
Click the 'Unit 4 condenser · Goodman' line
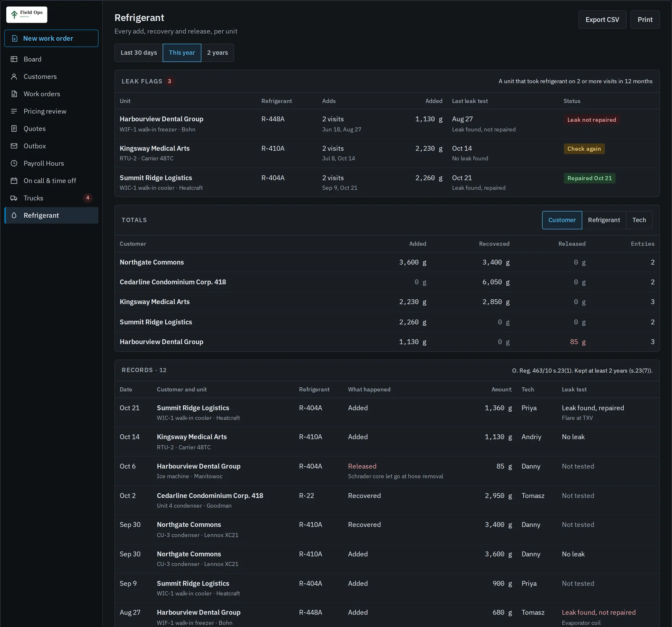click(194, 506)
